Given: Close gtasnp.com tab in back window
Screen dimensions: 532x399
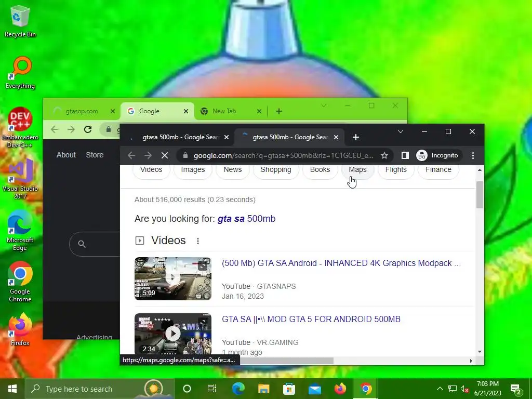Looking at the screenshot, I should [x=113, y=111].
